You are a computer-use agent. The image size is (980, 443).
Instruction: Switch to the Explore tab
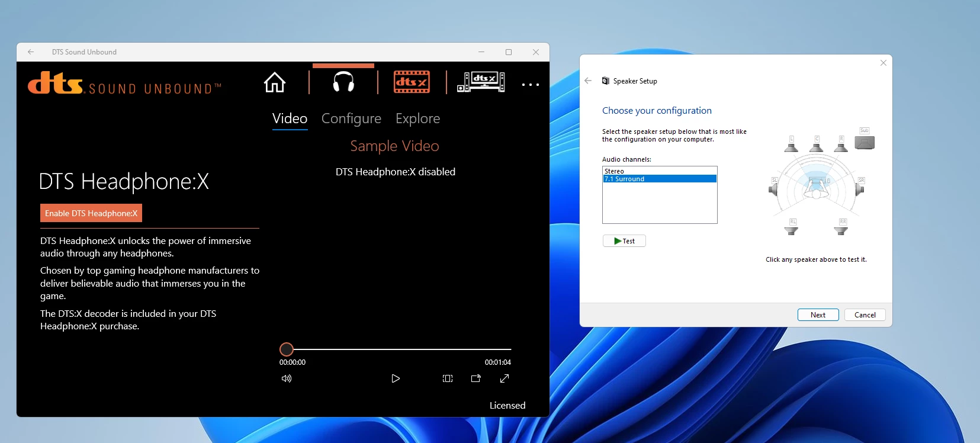pyautogui.click(x=417, y=118)
